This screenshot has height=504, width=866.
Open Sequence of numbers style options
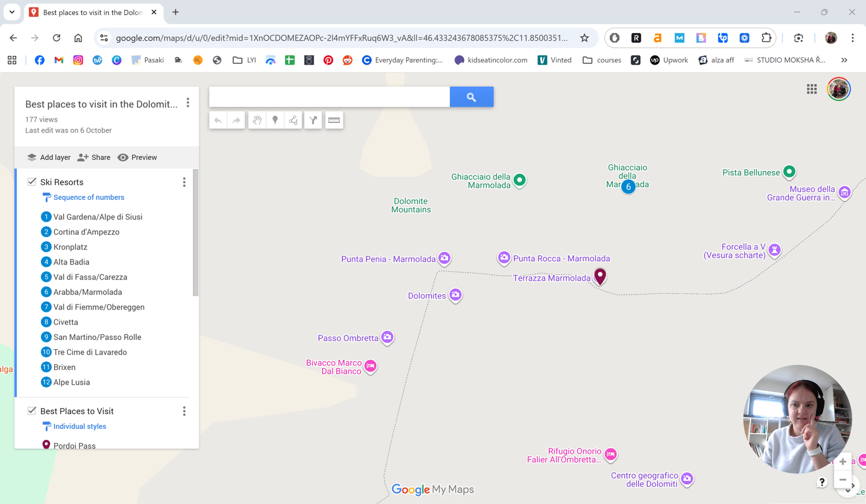84,197
